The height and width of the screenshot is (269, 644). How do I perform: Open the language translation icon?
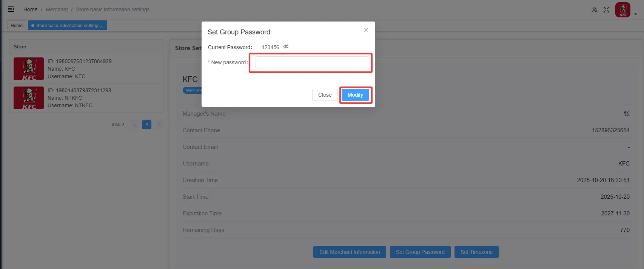[x=595, y=10]
